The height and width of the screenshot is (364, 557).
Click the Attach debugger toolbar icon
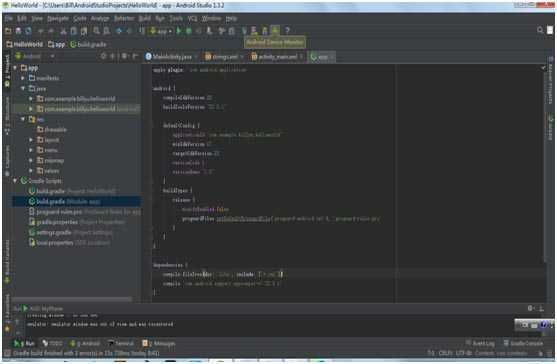[x=210, y=31]
